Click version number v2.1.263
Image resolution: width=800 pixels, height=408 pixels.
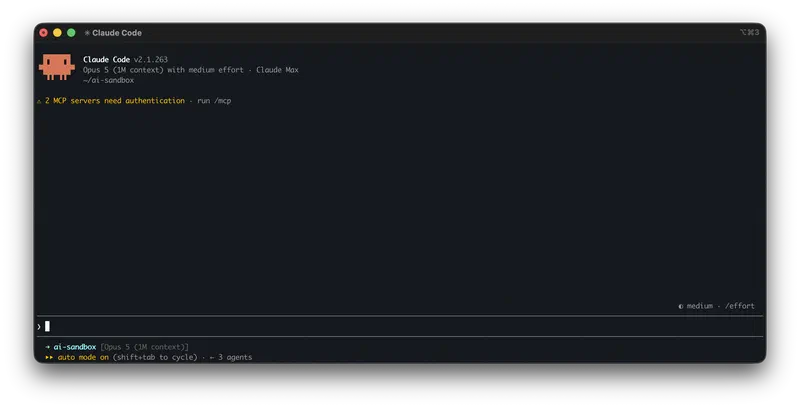[151, 60]
